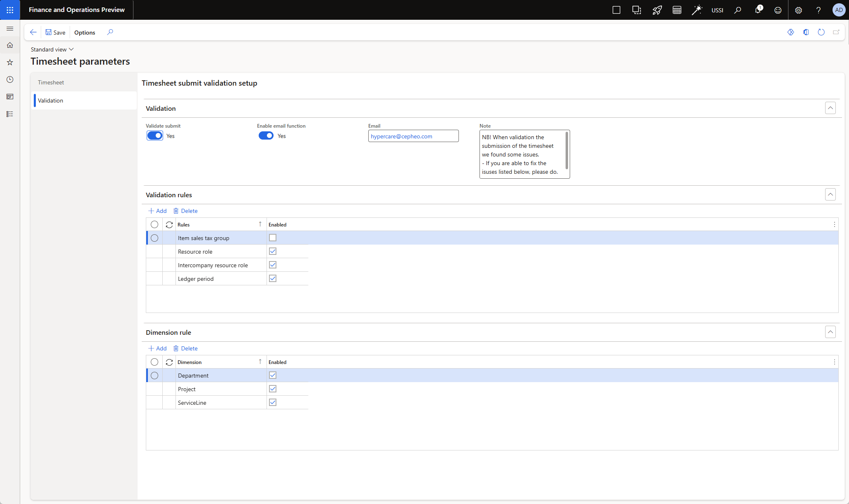The height and width of the screenshot is (504, 849).
Task: Open the Favorites star in sidebar
Action: (10, 62)
